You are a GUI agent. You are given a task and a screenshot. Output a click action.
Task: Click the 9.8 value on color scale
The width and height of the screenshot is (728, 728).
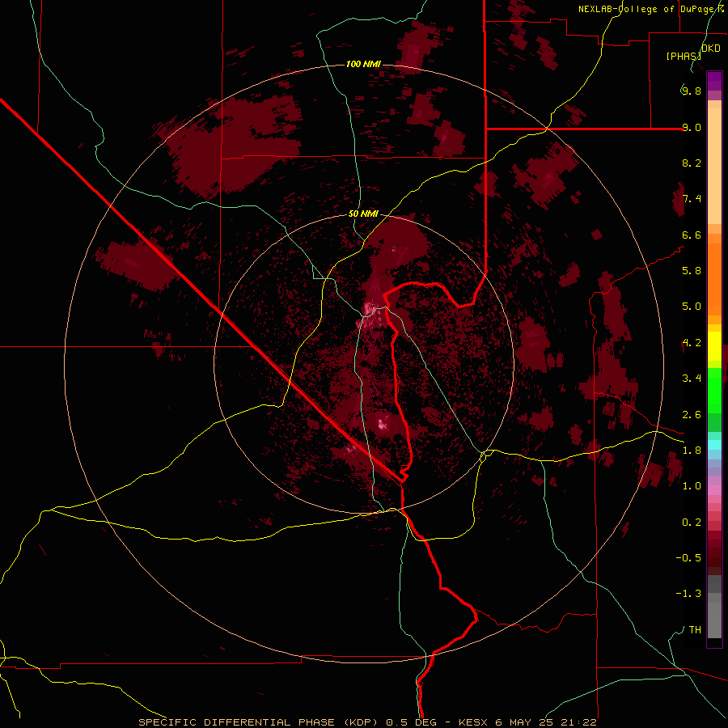coord(692,91)
